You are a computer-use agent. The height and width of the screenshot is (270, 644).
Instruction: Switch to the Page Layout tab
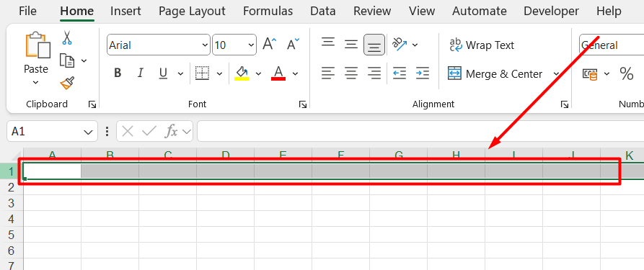point(192,11)
